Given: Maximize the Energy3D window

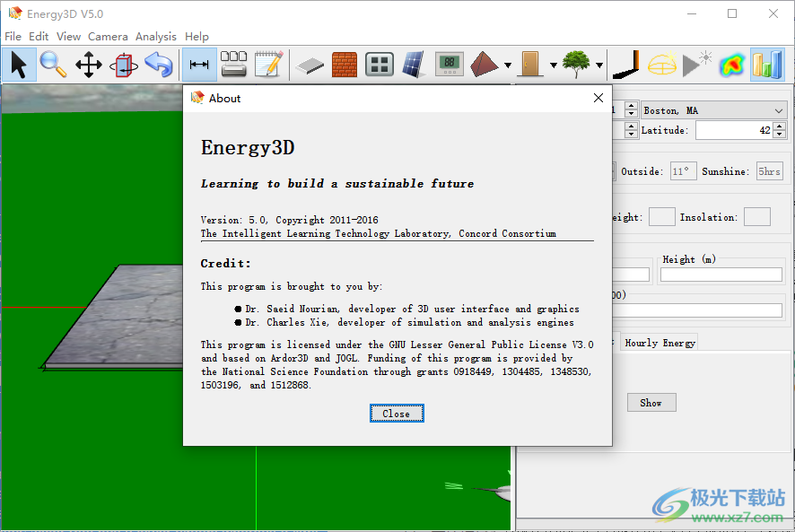Looking at the screenshot, I should tap(732, 13).
